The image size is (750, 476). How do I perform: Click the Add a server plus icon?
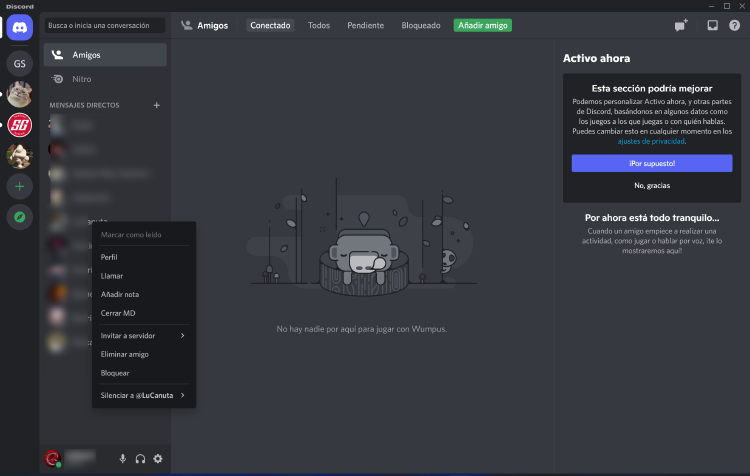point(19,186)
